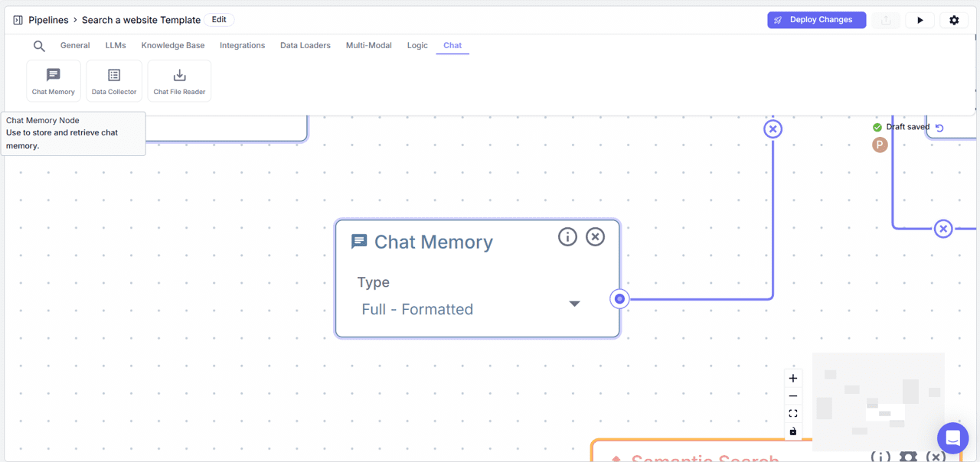
Task: Select the Chat Memory node in the palette
Action: [53, 80]
